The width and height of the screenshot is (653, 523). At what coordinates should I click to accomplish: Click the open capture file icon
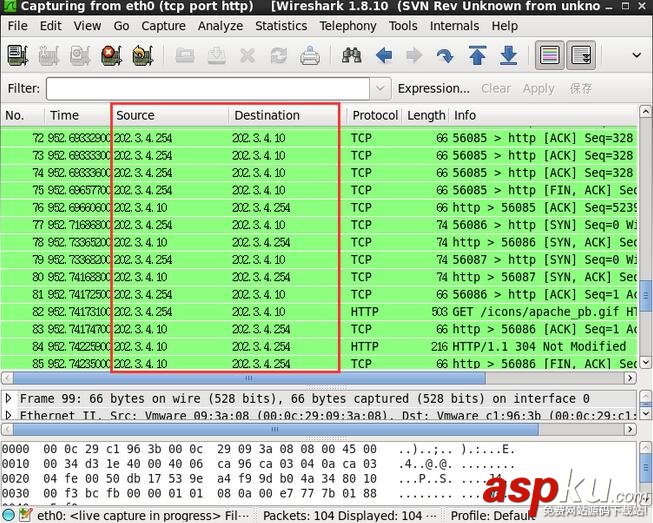click(x=184, y=55)
